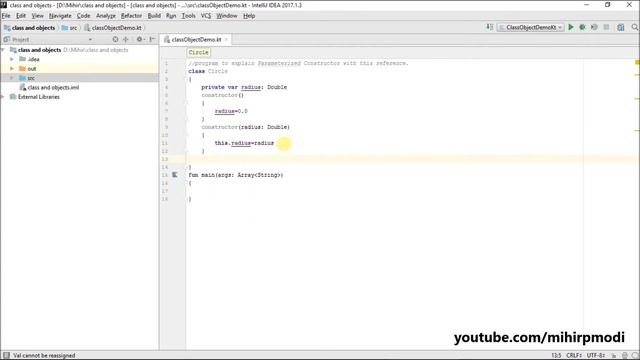Open the File menu
This screenshot has width=640, height=360.
pyautogui.click(x=6, y=16)
